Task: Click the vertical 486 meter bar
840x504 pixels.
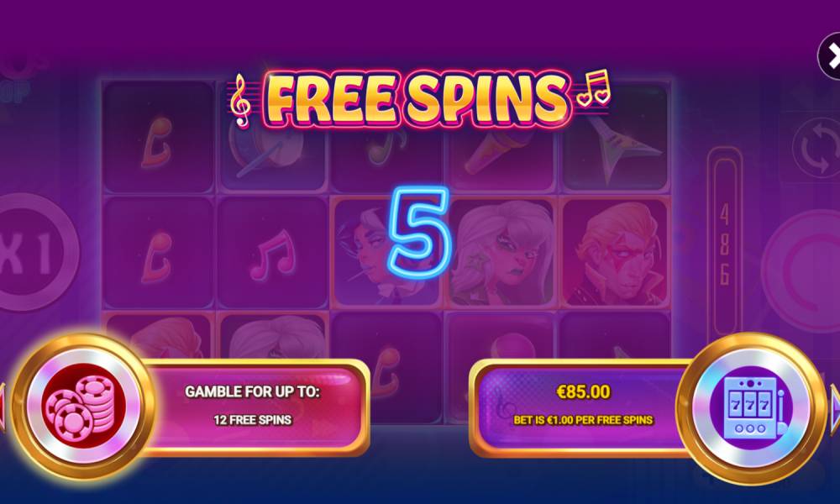Action: [x=724, y=241]
